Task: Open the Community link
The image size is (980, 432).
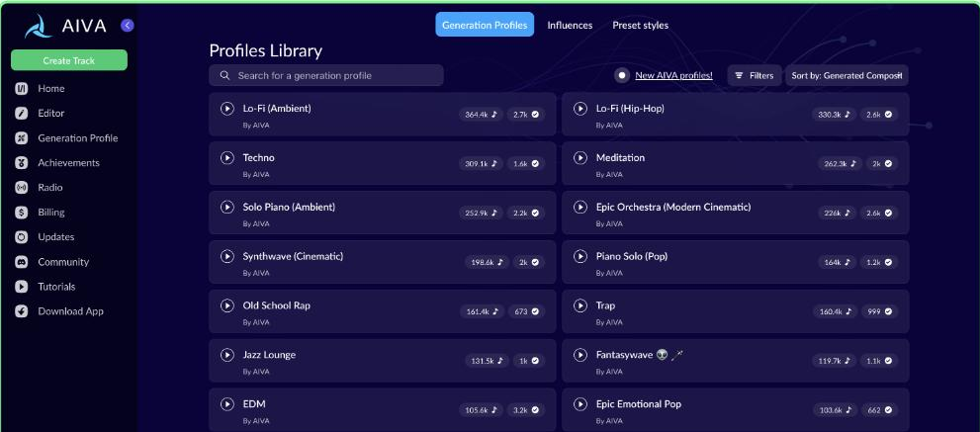Action: 51,262
